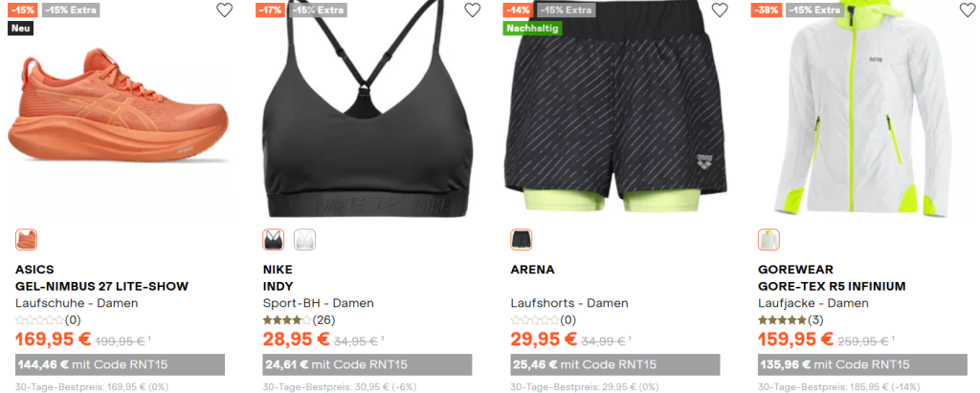Choose white variant of Nike Indy bra

pyautogui.click(x=305, y=240)
